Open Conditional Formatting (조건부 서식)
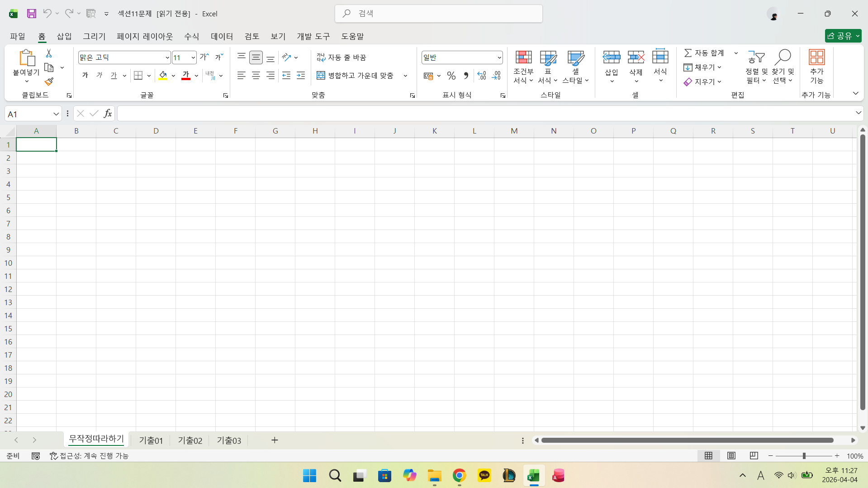Viewport: 868px width, 488px height. pos(523,67)
